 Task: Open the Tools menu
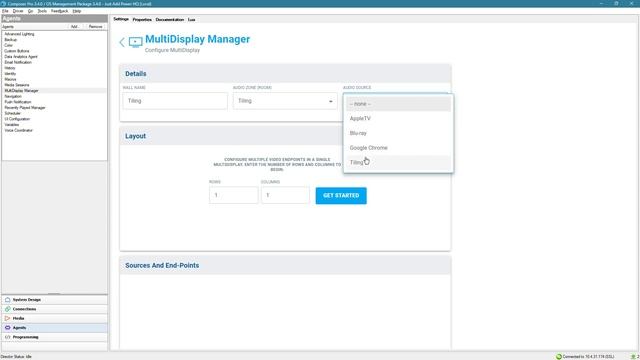[x=42, y=11]
